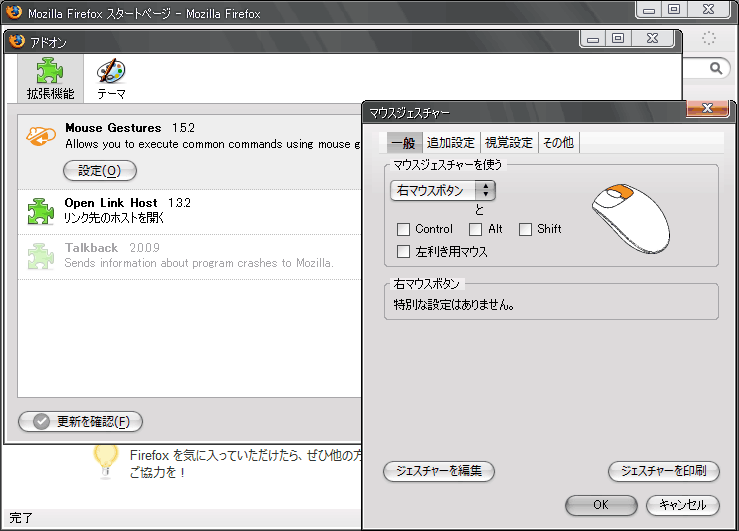Open the 拡張機能 (Extensions) puzzle icon tab
Image resolution: width=739 pixels, height=531 pixels.
pyautogui.click(x=50, y=78)
